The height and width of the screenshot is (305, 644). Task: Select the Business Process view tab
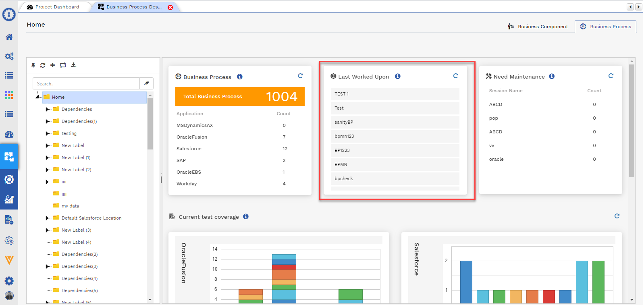[605, 27]
